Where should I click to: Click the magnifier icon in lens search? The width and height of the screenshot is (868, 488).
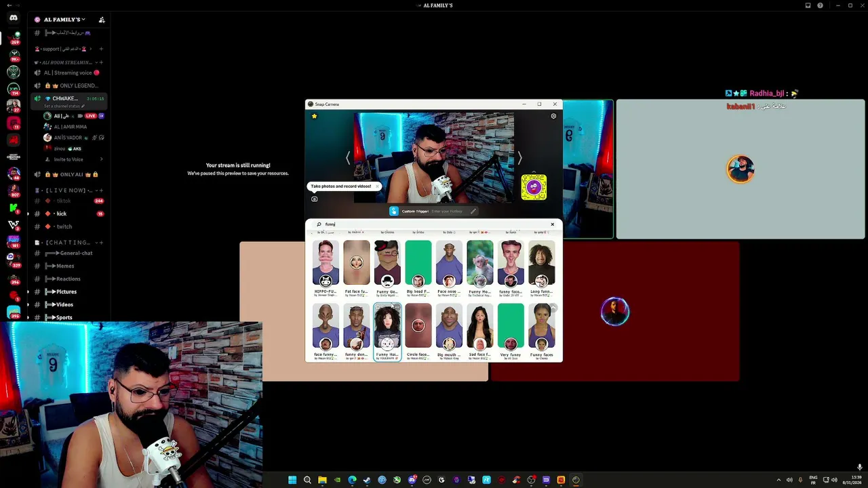319,224
